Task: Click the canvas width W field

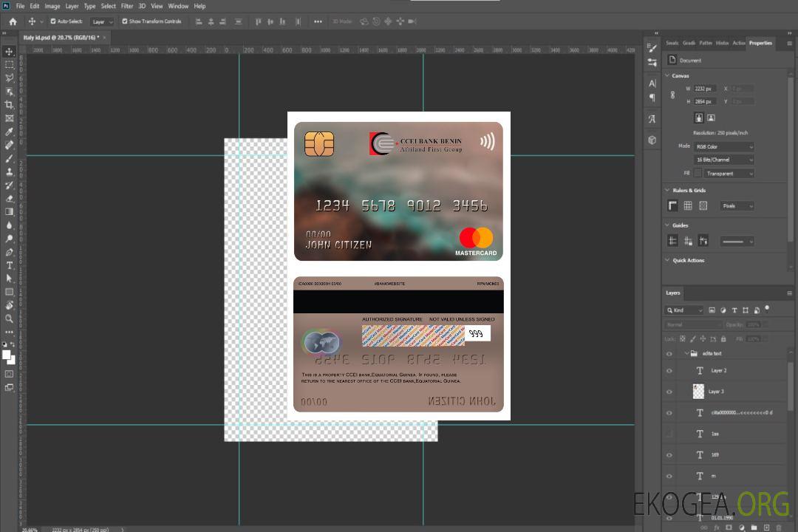Action: [x=706, y=89]
